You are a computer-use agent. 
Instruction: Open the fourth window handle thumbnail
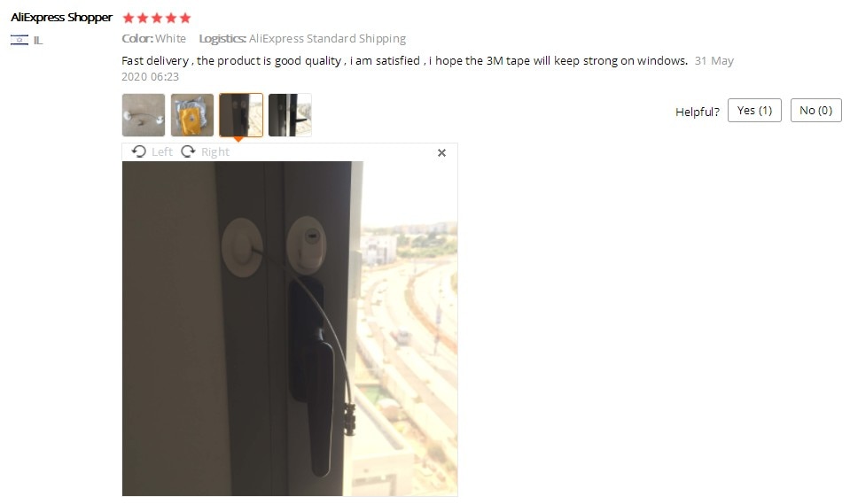tap(290, 115)
